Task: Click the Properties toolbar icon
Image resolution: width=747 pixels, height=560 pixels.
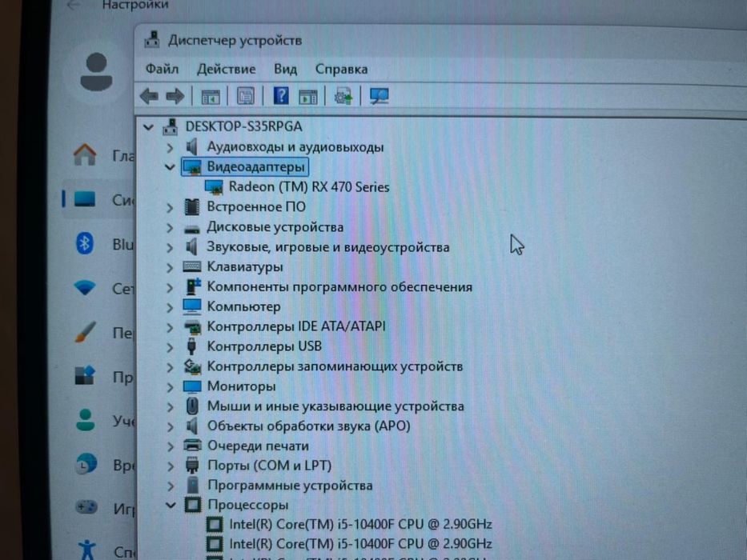Action: click(x=246, y=96)
